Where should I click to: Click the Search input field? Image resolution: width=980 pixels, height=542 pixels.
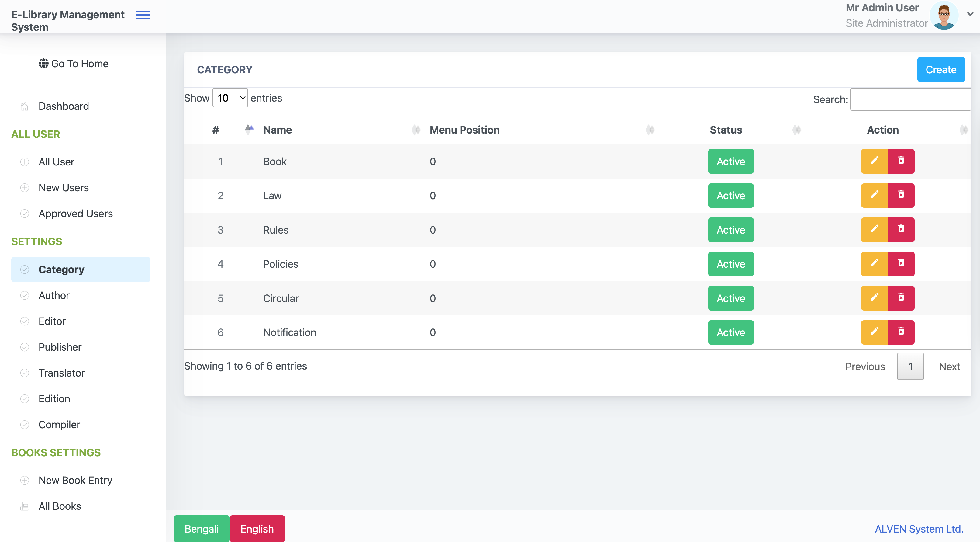click(x=910, y=99)
